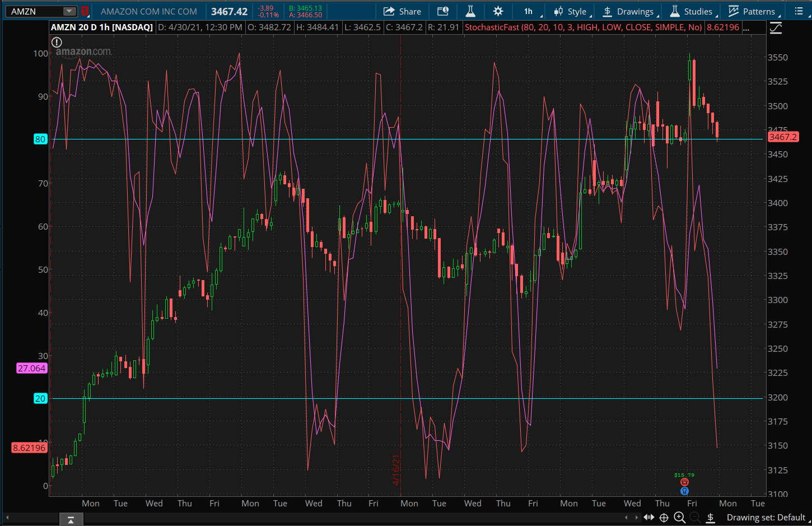Click the crosshair pan icon
The width and height of the screenshot is (812, 526).
pos(664,518)
